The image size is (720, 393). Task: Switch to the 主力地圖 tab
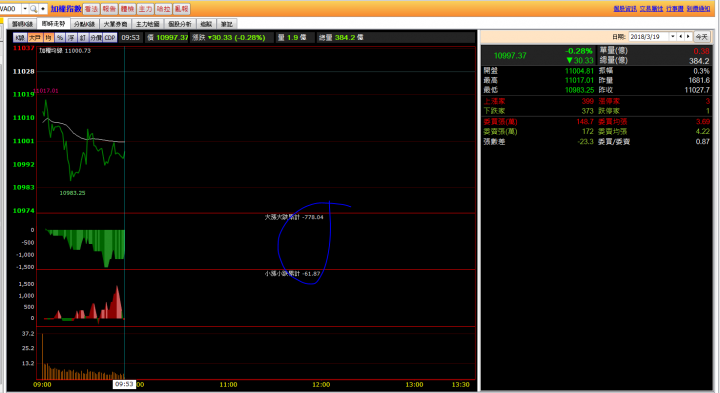coord(147,24)
